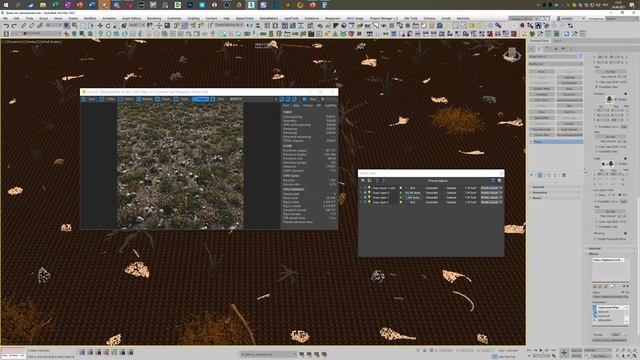Open the selection filter dropdown
The height and width of the screenshot is (360, 640).
(54, 26)
